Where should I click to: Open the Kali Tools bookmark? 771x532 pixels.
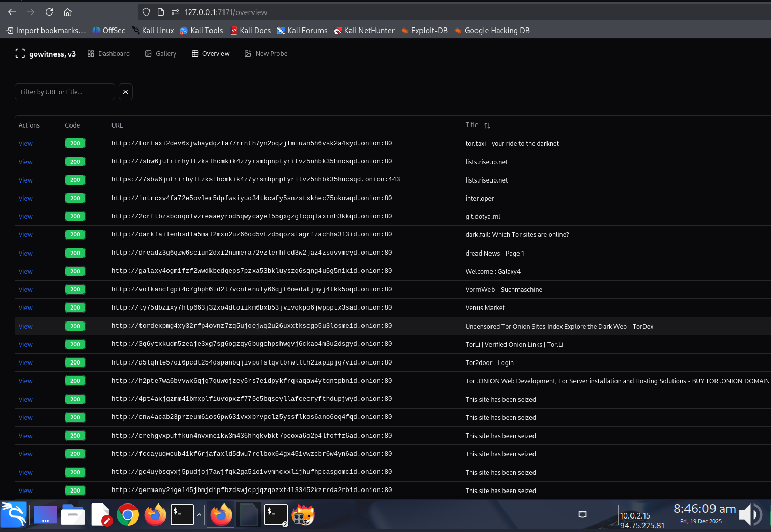coord(202,31)
